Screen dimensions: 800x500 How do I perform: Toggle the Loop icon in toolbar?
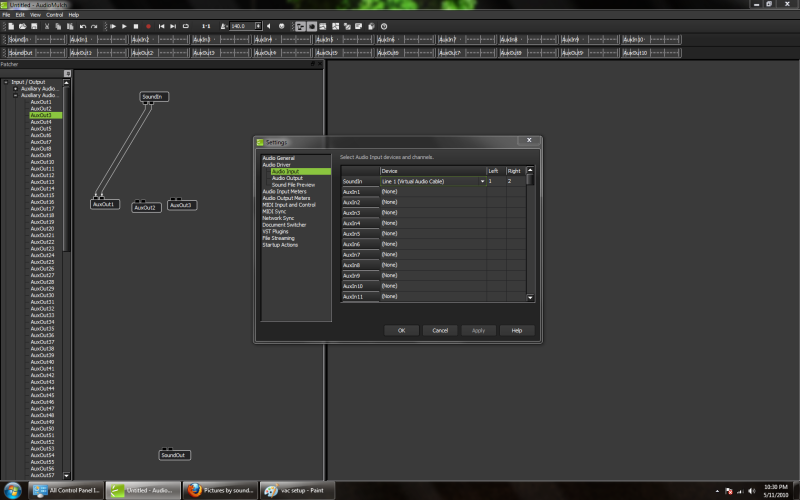tap(187, 25)
